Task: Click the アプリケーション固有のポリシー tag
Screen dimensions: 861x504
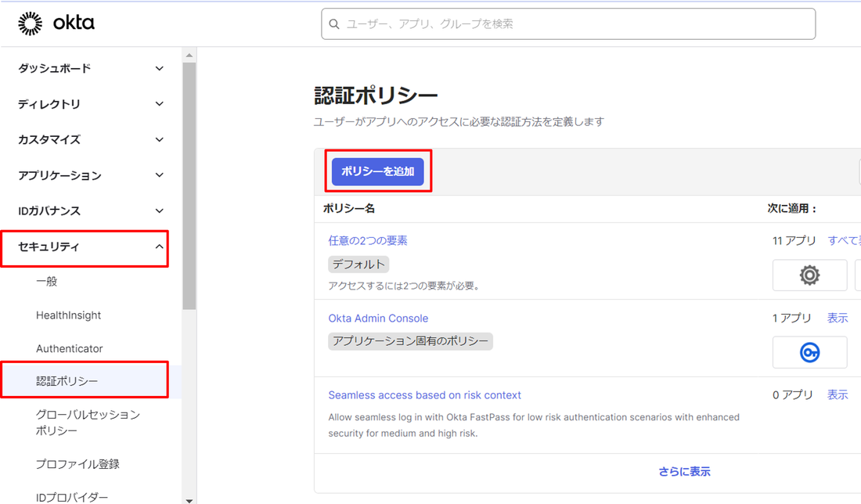Action: click(410, 341)
